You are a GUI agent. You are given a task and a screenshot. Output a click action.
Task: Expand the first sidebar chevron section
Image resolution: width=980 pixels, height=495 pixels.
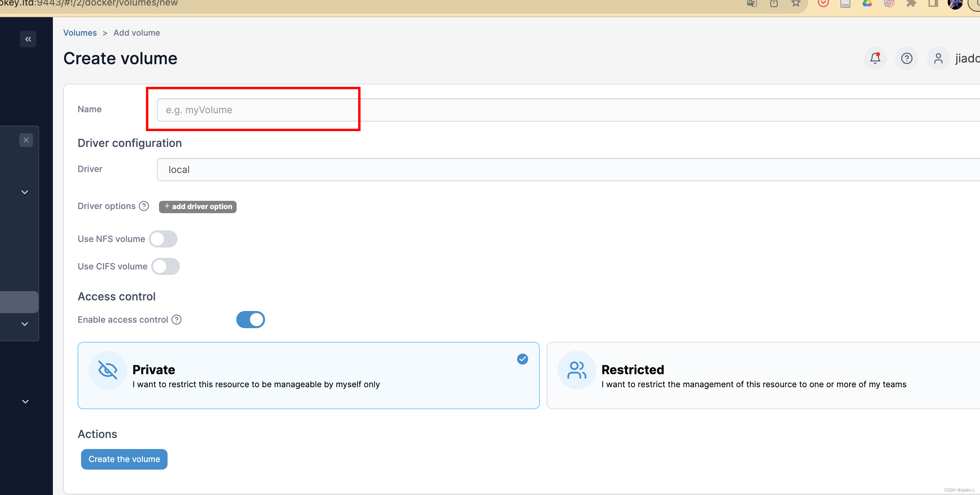tap(25, 192)
